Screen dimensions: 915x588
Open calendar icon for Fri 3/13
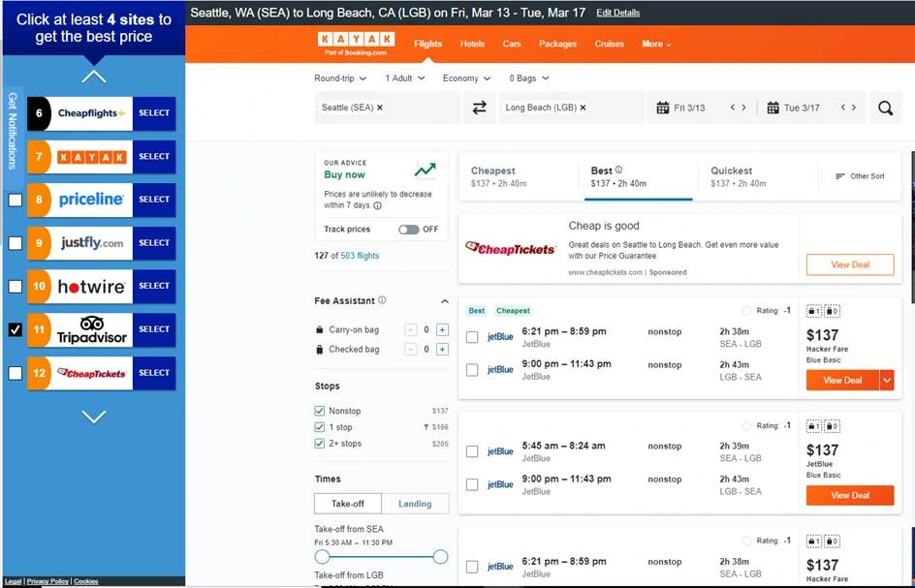662,108
